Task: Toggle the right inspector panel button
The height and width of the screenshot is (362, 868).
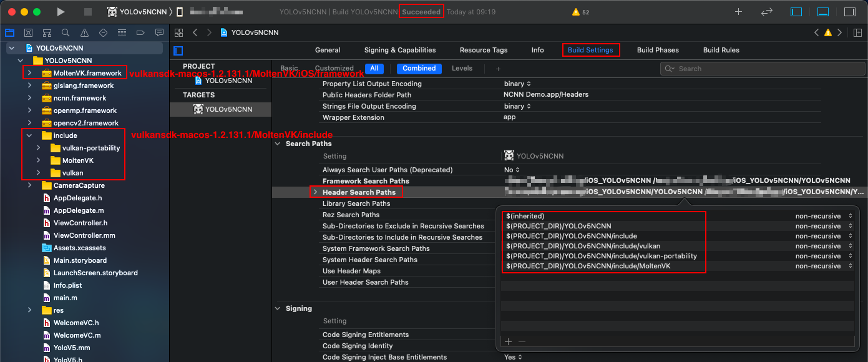Action: (850, 12)
